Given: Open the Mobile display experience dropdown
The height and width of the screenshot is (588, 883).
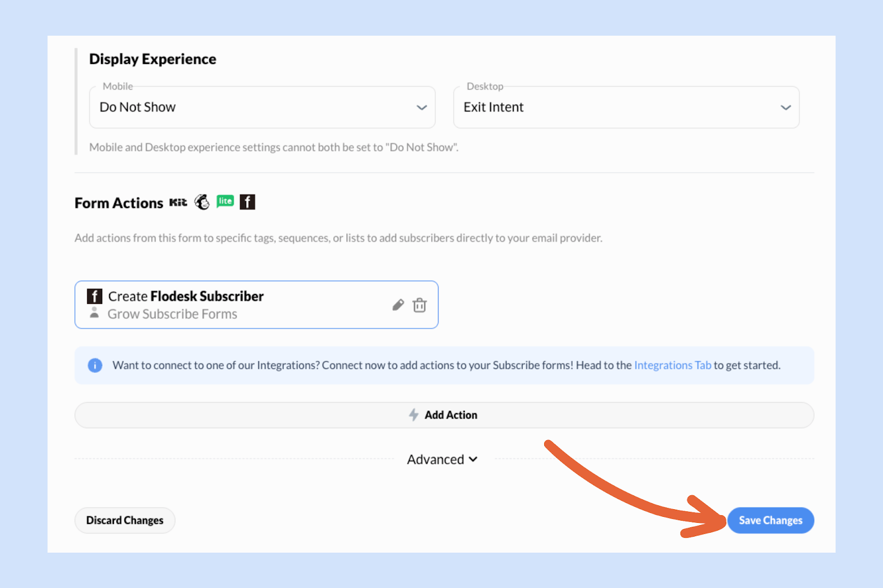Looking at the screenshot, I should (262, 108).
